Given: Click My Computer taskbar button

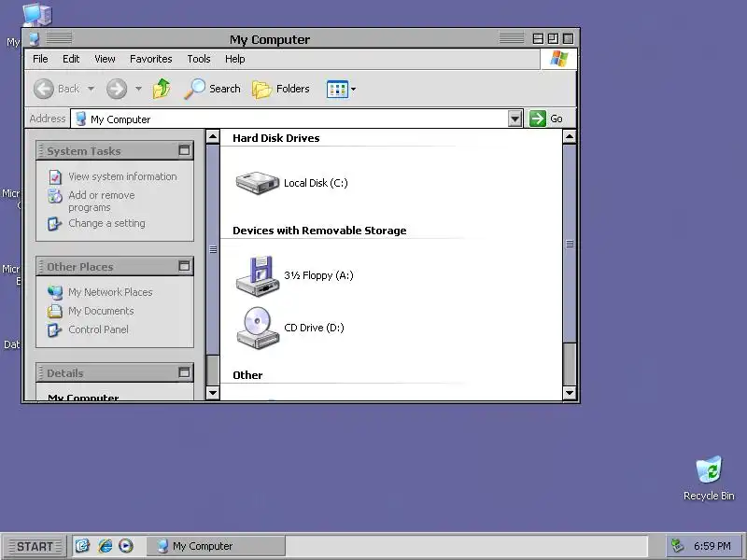Looking at the screenshot, I should pos(216,546).
